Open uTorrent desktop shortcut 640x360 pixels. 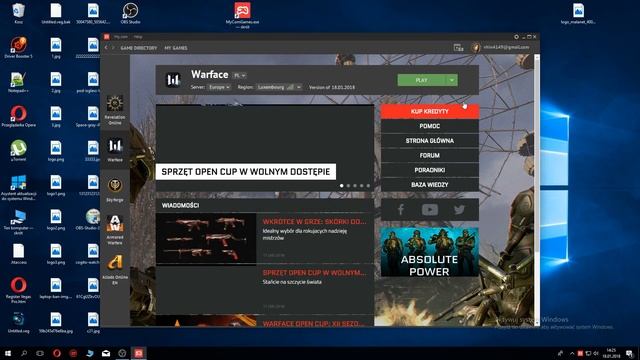click(x=18, y=151)
